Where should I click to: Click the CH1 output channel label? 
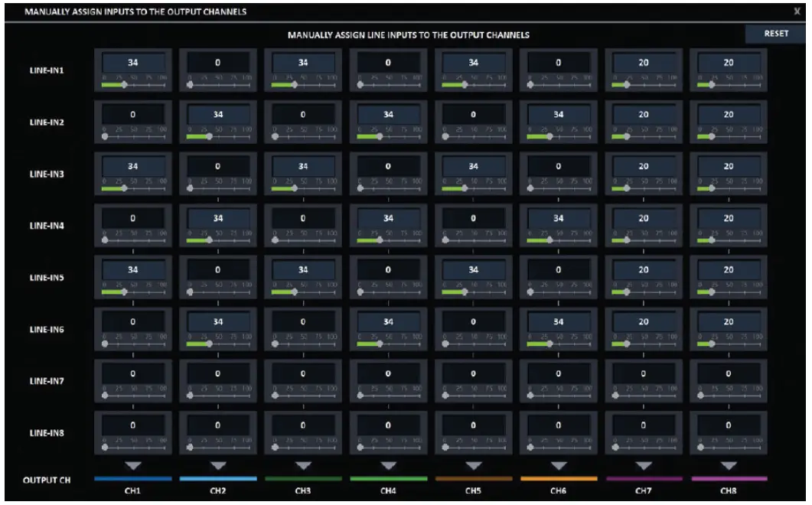point(132,490)
